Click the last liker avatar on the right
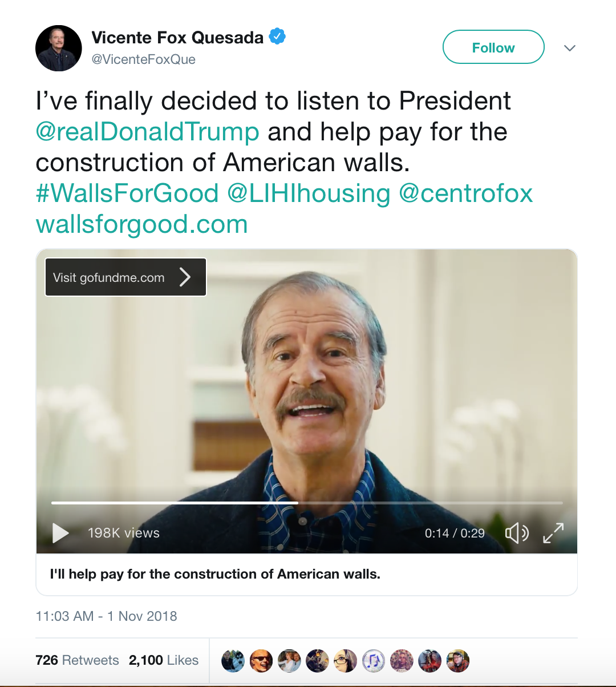The image size is (616, 687). 458,661
